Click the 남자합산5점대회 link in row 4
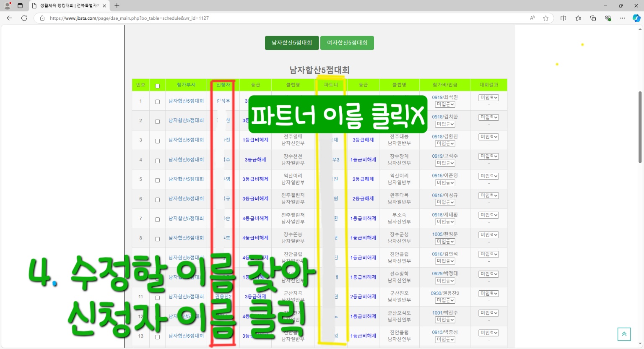This screenshot has width=644, height=349. point(186,159)
